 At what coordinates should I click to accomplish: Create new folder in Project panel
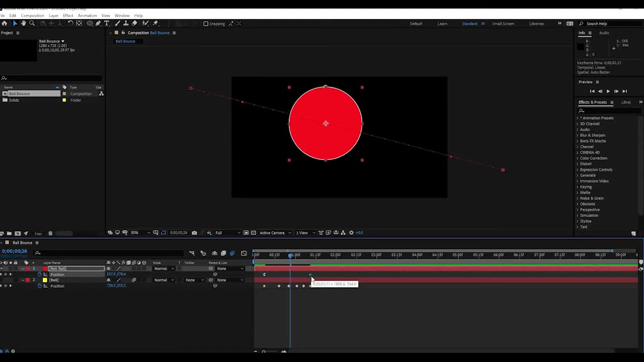click(x=10, y=233)
